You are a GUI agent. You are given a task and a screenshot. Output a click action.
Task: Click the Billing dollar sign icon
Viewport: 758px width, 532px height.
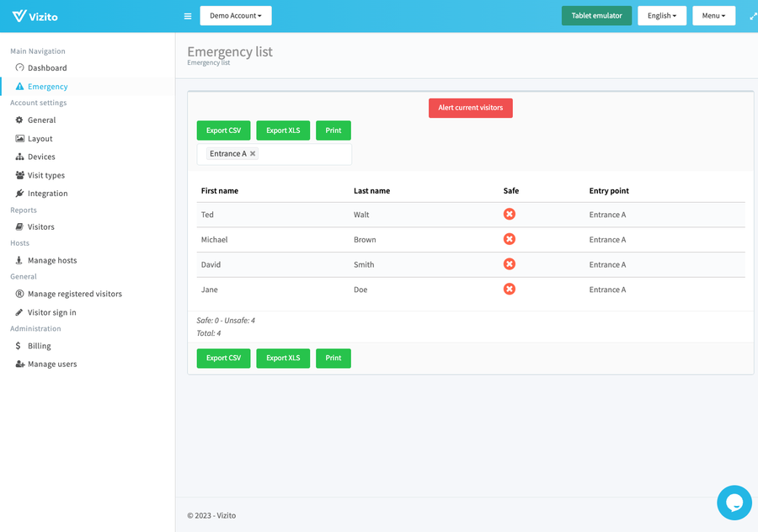click(20, 346)
